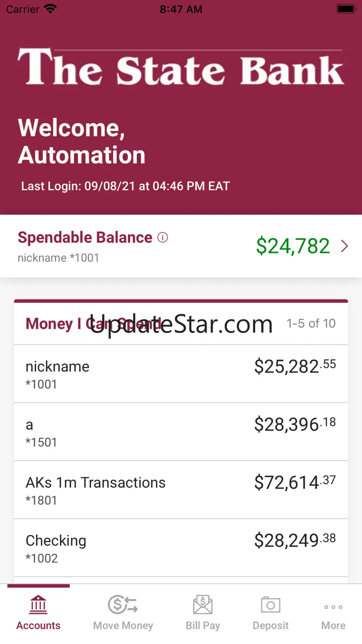The height and width of the screenshot is (644, 362).
Task: Select the Checking *1002 account
Action: coord(181,548)
